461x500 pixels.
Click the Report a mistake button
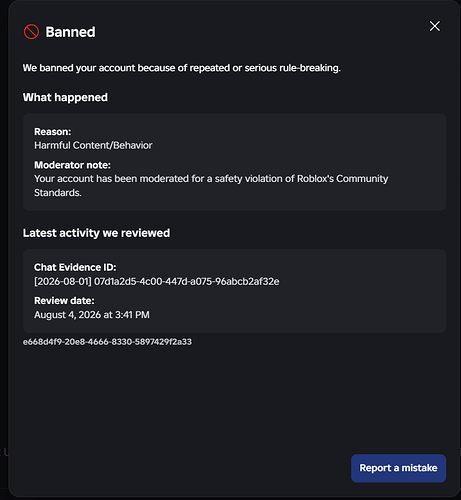point(398,468)
